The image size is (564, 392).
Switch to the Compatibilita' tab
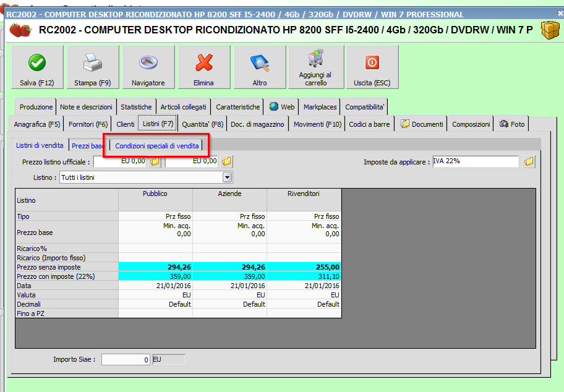click(x=364, y=107)
